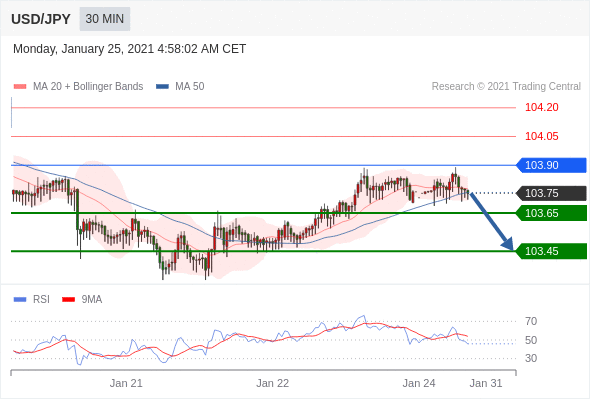Click the MA 50 legend label

tap(190, 87)
